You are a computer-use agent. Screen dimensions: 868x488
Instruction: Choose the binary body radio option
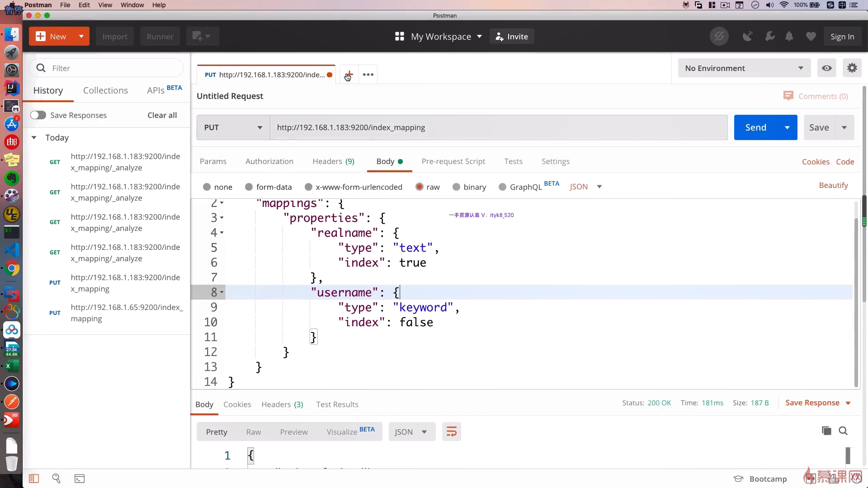pyautogui.click(x=456, y=187)
